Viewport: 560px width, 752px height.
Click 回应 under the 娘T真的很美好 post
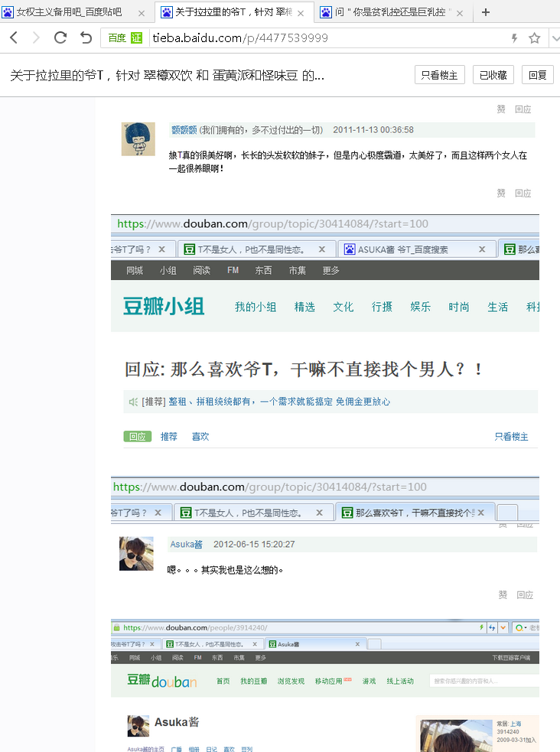click(x=523, y=193)
